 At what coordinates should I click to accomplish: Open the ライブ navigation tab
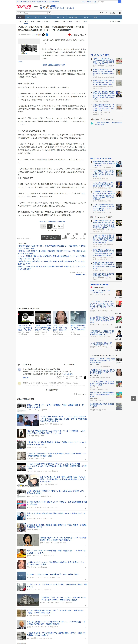(x=37, y=17)
